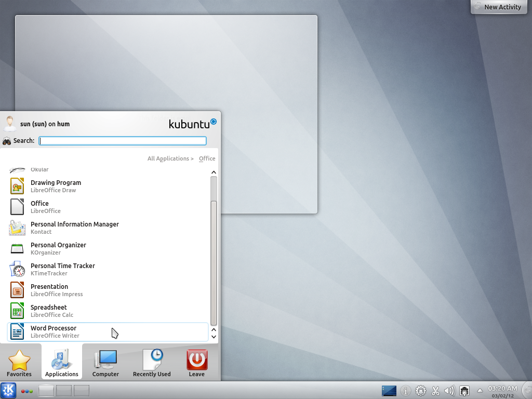Launch LibreOffice from the Office icon

point(17,207)
